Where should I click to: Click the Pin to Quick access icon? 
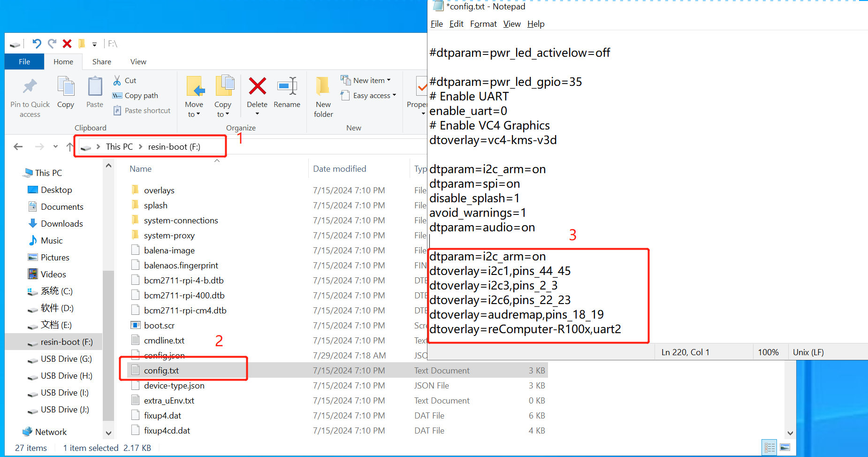pyautogui.click(x=30, y=87)
